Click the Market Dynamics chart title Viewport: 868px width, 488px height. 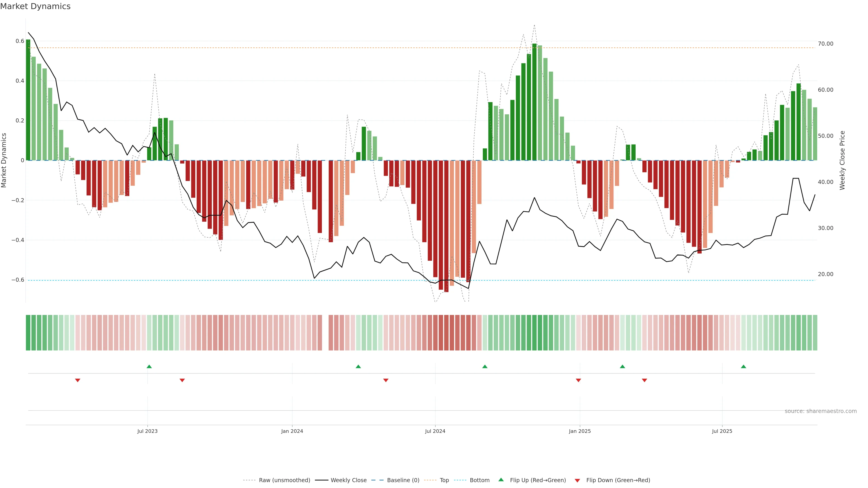tap(35, 6)
